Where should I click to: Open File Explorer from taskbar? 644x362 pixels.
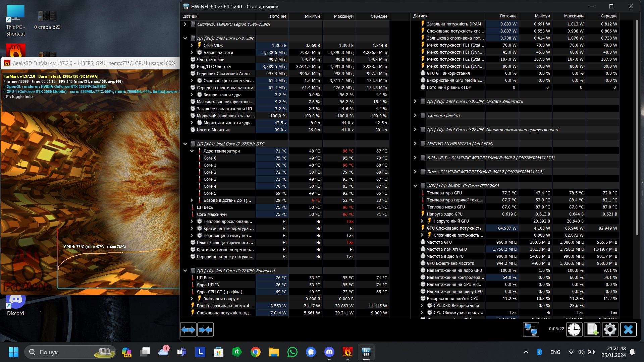[274, 352]
